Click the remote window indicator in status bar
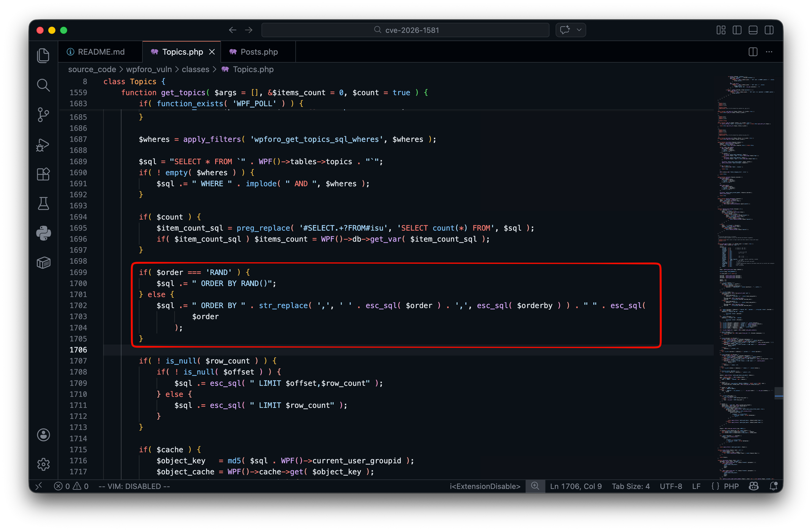 [x=39, y=486]
